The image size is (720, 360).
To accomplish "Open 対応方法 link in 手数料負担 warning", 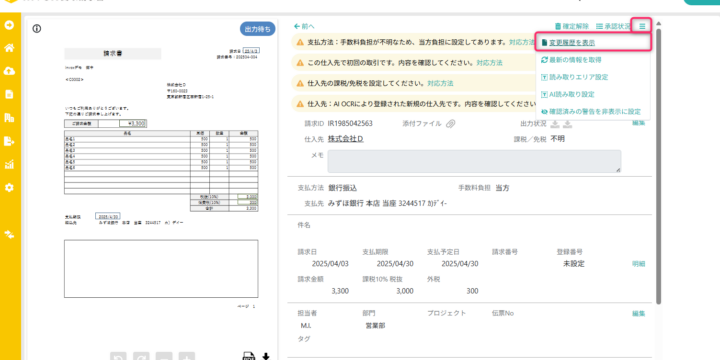I will tap(522, 42).
